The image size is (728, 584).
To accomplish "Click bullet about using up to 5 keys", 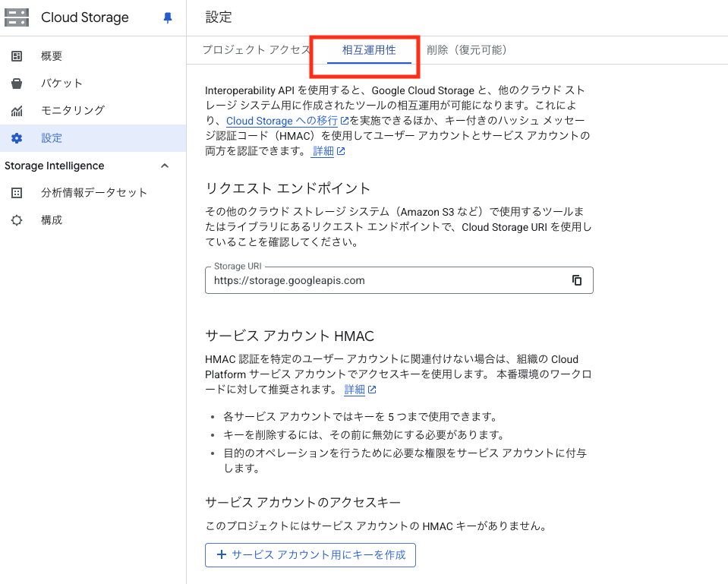I will point(361,416).
